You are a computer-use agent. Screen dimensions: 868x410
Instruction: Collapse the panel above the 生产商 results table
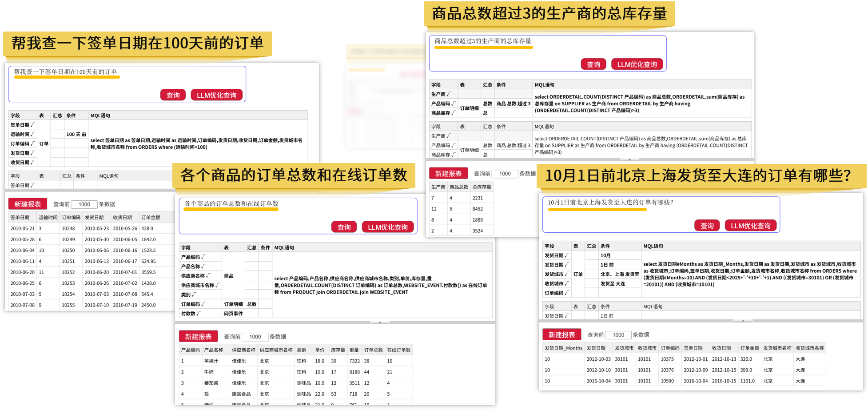tap(629, 159)
